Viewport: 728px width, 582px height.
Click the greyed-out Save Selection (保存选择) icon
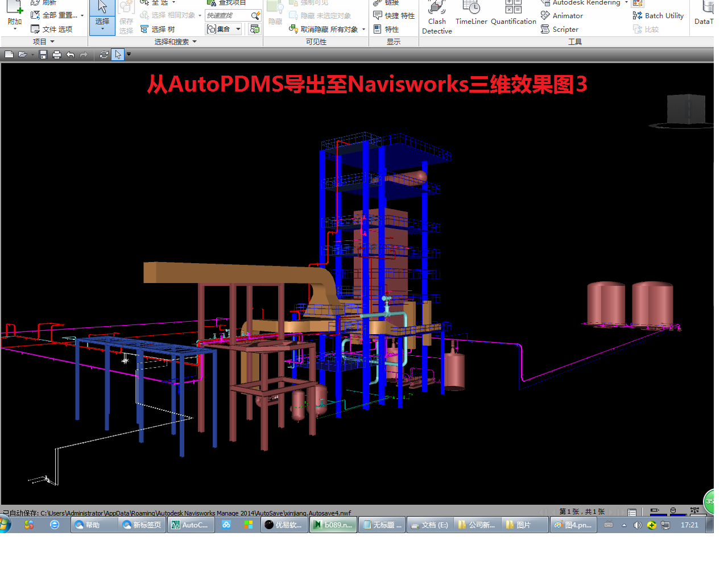pyautogui.click(x=126, y=17)
